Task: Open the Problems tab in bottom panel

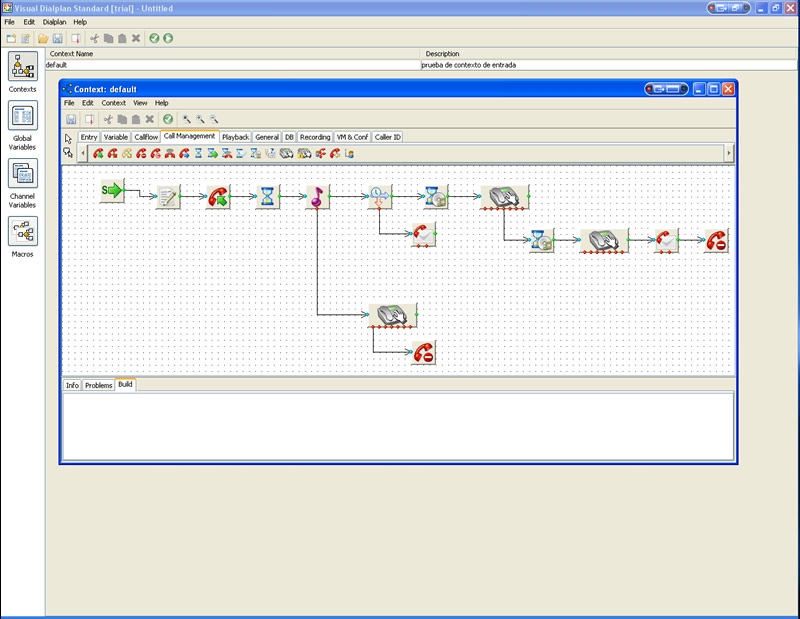Action: [98, 385]
